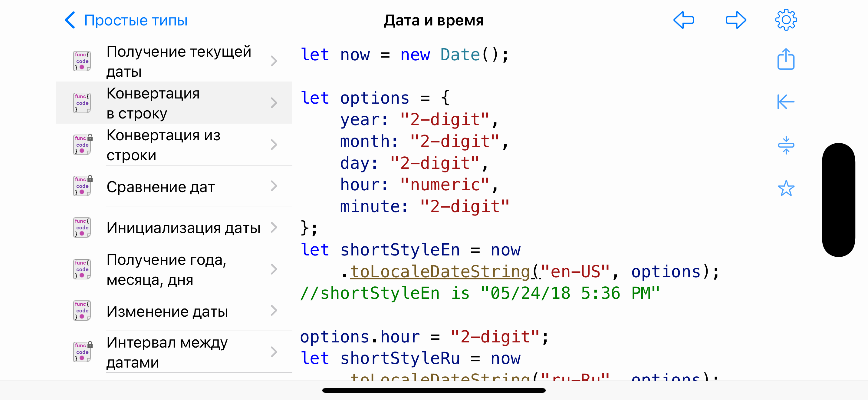Open the Конвертация в строку item
868x400 pixels.
click(153, 103)
